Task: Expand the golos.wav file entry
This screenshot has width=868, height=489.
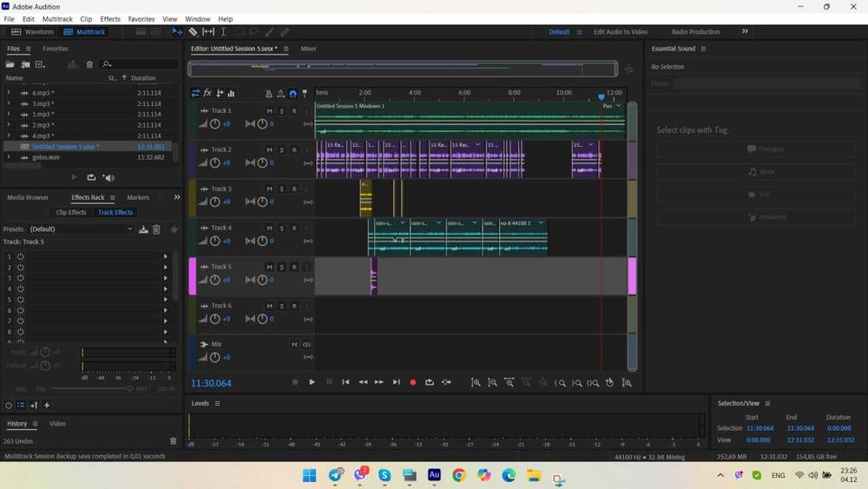Action: click(x=9, y=157)
